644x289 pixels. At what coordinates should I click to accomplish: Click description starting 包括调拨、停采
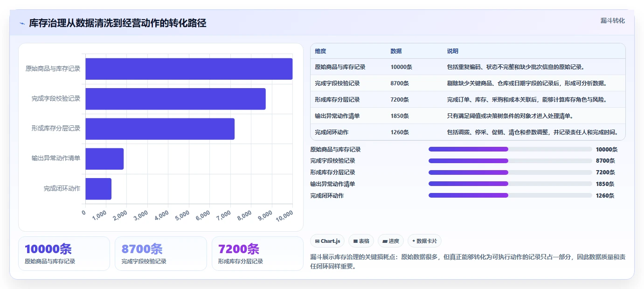click(533, 132)
